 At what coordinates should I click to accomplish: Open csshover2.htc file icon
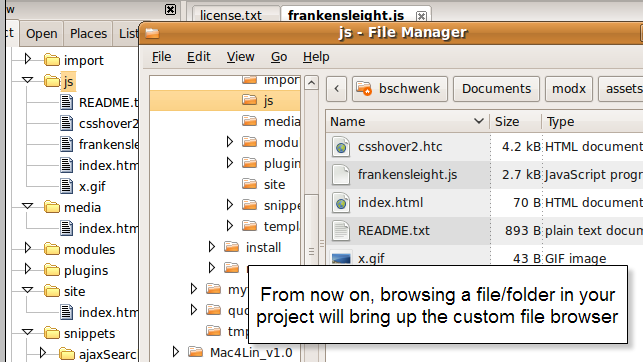341,147
